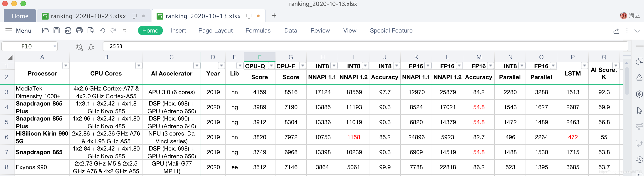Export the spreadsheet to PDF
644x176 pixels.
coord(68,30)
